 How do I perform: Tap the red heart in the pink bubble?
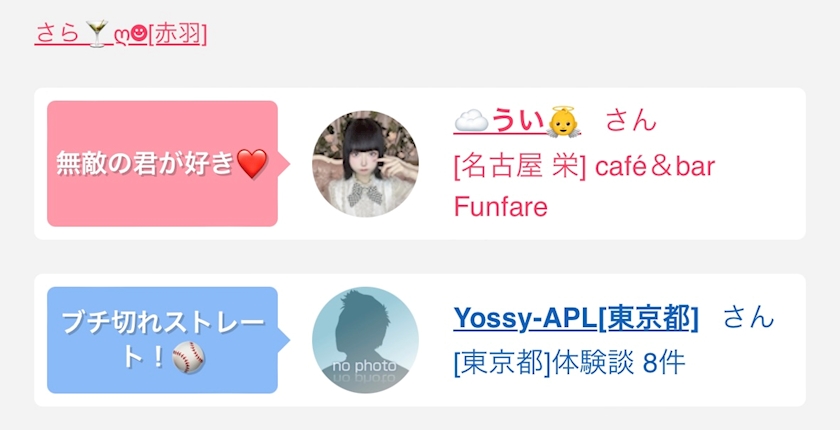(x=252, y=164)
